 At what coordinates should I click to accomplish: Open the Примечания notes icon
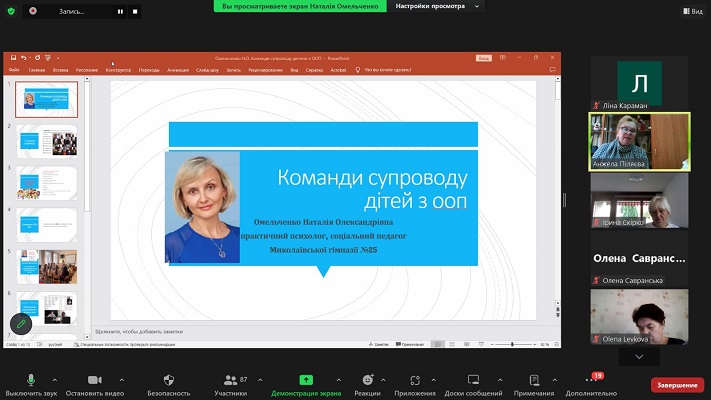pos(534,381)
